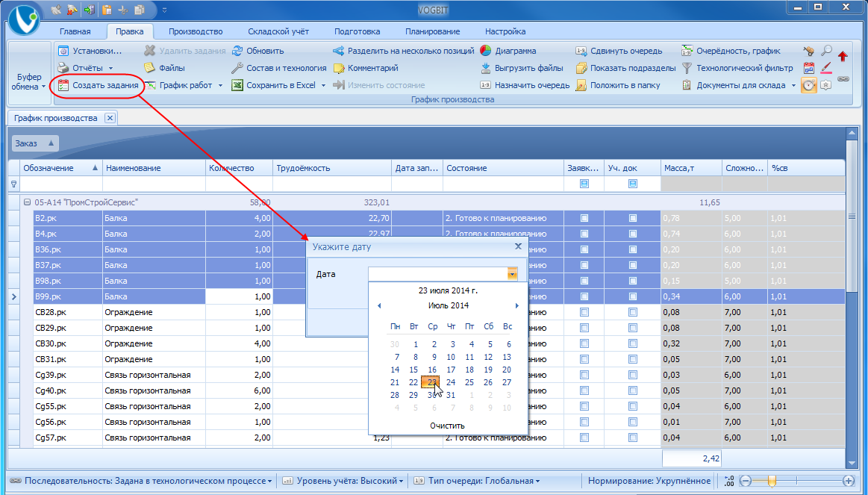The height and width of the screenshot is (495, 868).
Task: Click the zoom slider handle in status bar
Action: (772, 481)
